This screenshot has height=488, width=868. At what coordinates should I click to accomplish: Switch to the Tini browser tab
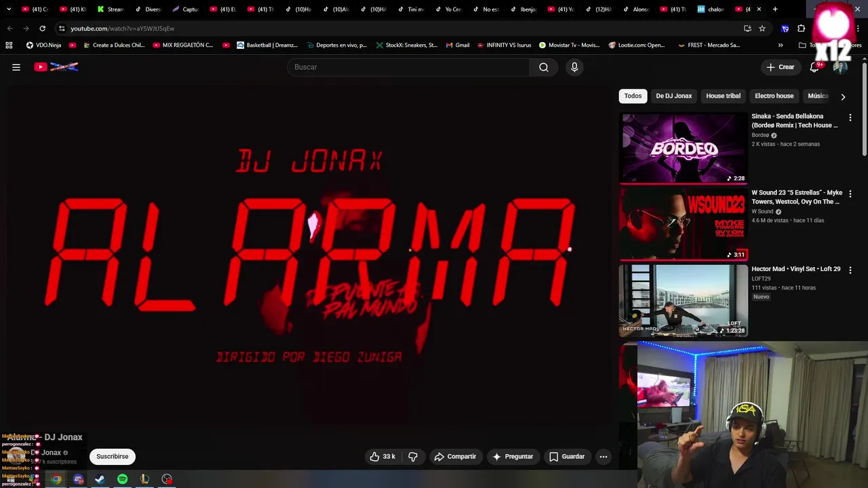[412, 9]
